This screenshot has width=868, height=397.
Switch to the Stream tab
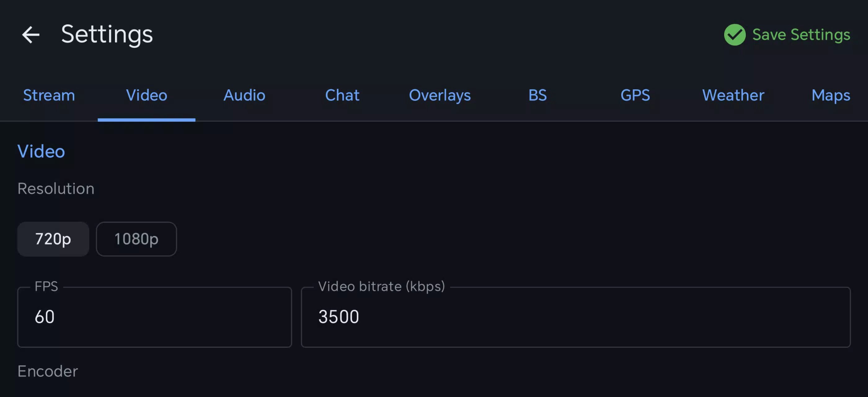[49, 96]
